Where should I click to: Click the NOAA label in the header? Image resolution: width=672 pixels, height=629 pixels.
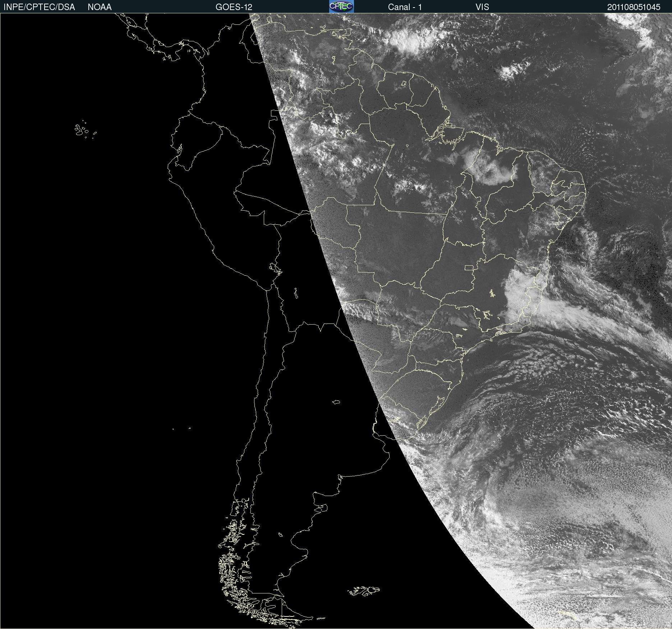[x=100, y=7]
